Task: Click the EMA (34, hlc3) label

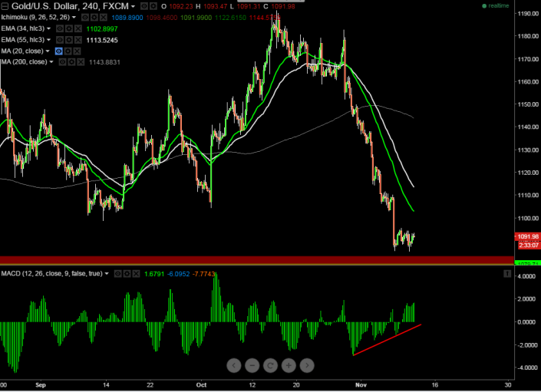Action: [23, 28]
